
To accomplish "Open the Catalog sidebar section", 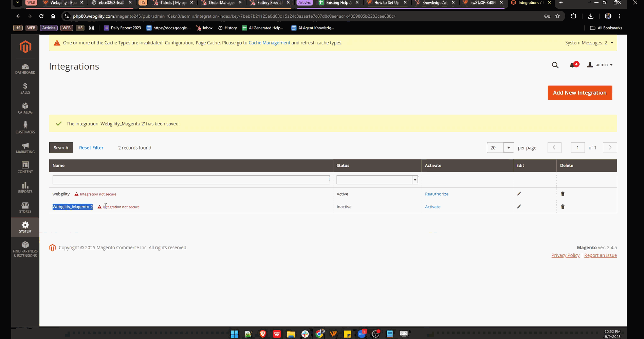I will point(25,108).
